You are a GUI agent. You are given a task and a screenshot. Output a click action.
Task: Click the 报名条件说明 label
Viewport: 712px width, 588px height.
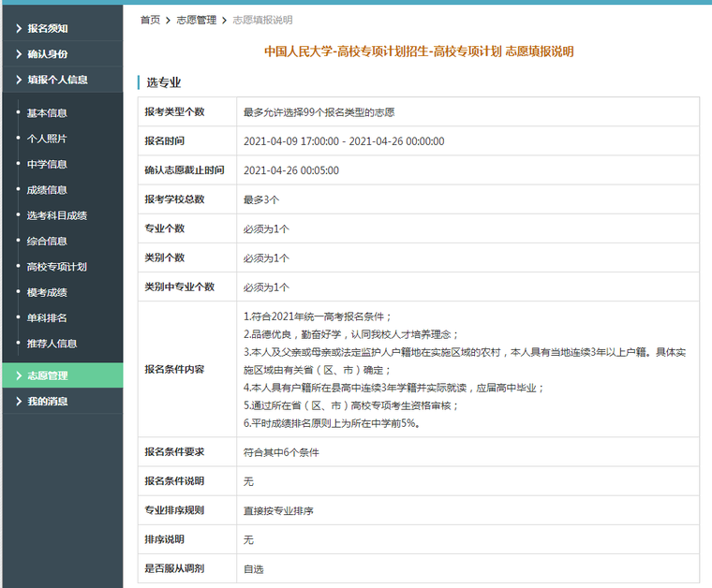tap(174, 480)
